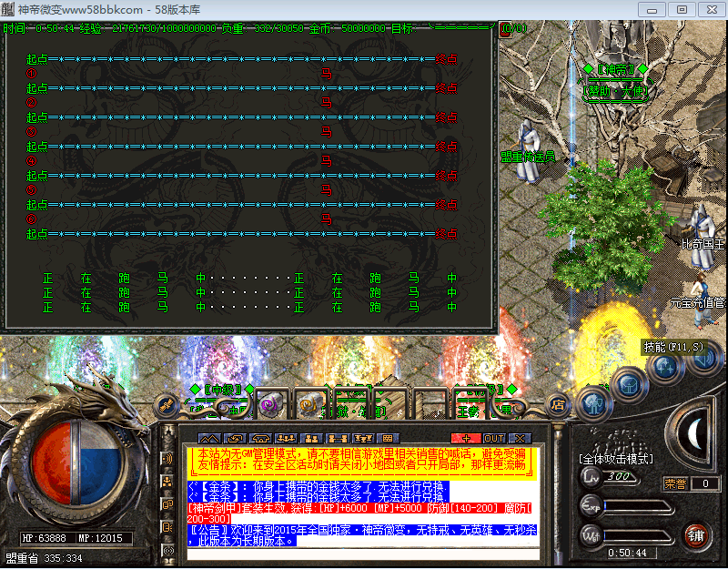This screenshot has height=569, width=728.
Task: Click the 荣誉 honor label
Action: pyautogui.click(x=675, y=484)
